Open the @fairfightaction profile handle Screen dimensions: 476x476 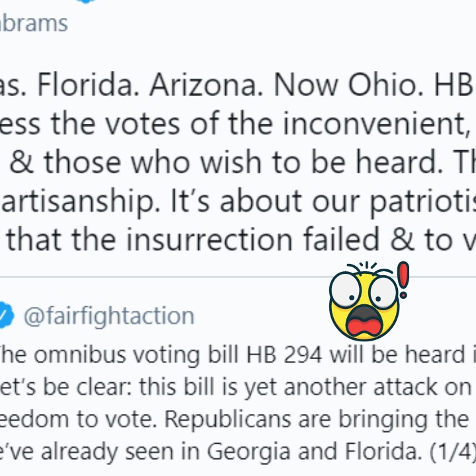coord(109,316)
